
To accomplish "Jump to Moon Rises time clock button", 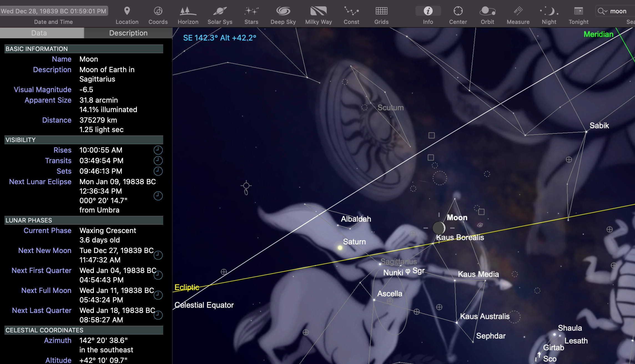I will [x=158, y=150].
